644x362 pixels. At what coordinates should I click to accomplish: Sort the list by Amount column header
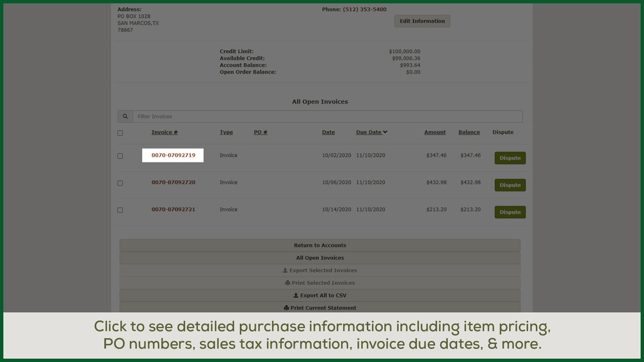pos(435,132)
